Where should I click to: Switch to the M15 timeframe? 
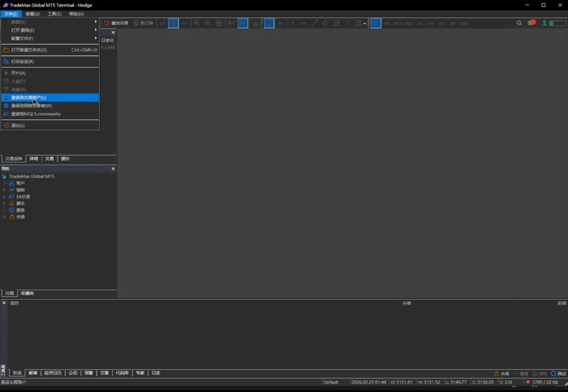398,24
